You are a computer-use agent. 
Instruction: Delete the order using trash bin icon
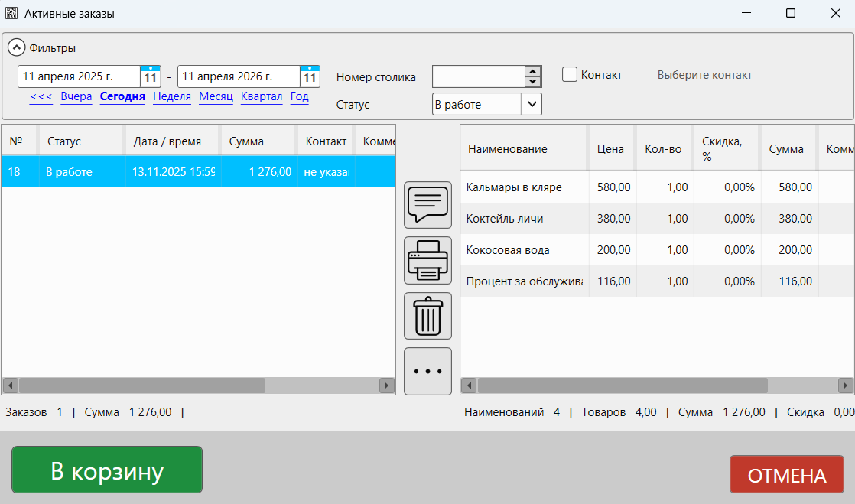click(427, 316)
